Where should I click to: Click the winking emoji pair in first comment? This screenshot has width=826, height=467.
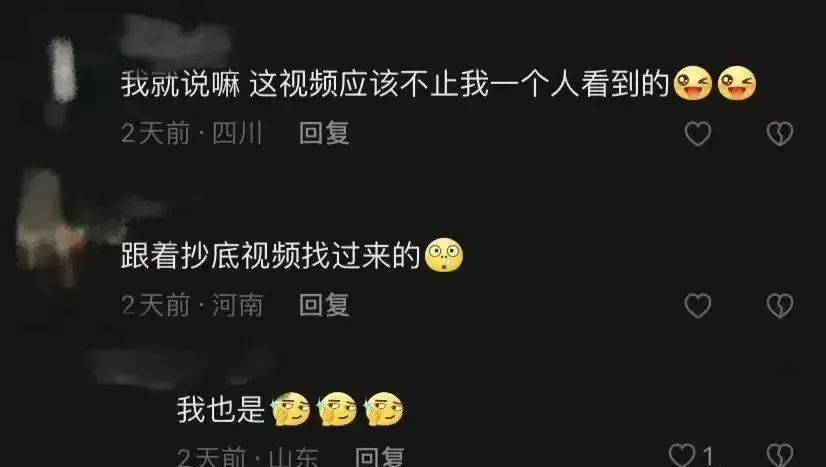point(715,83)
